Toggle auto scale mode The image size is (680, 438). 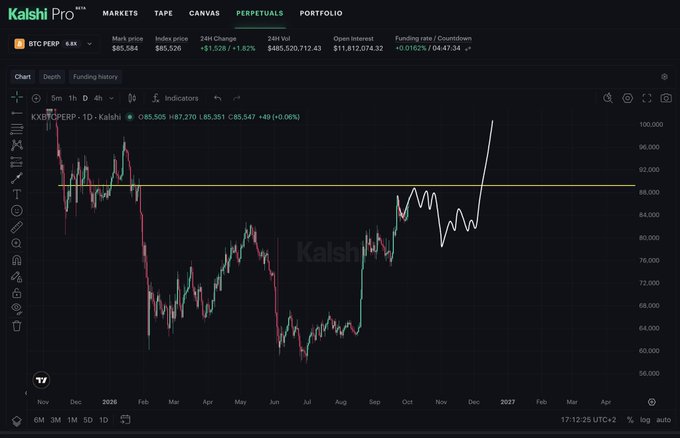click(x=664, y=420)
